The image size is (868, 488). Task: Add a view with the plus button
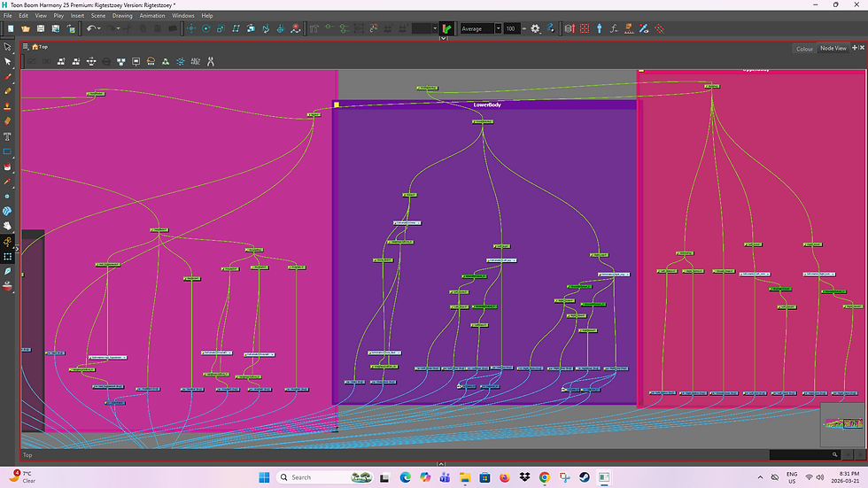pyautogui.click(x=854, y=48)
